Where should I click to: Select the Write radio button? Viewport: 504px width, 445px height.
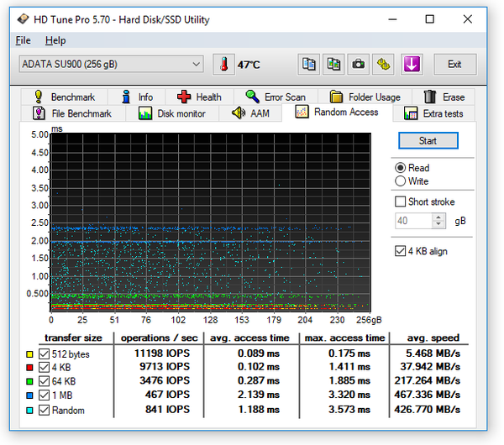(x=400, y=181)
